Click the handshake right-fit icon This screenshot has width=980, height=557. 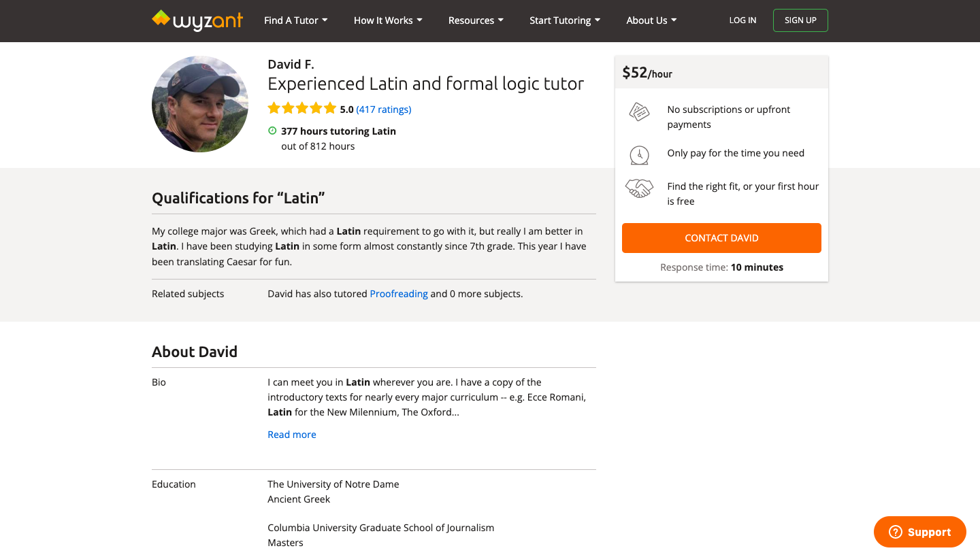pyautogui.click(x=639, y=188)
